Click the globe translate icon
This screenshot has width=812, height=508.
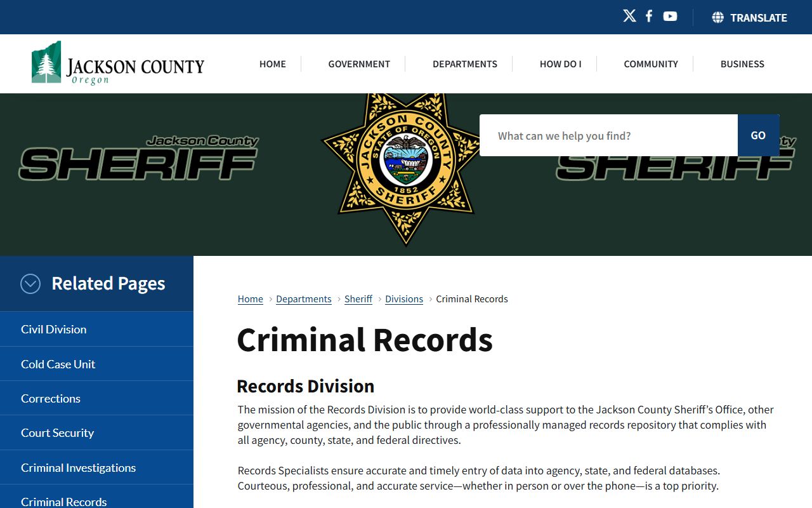pyautogui.click(x=717, y=17)
